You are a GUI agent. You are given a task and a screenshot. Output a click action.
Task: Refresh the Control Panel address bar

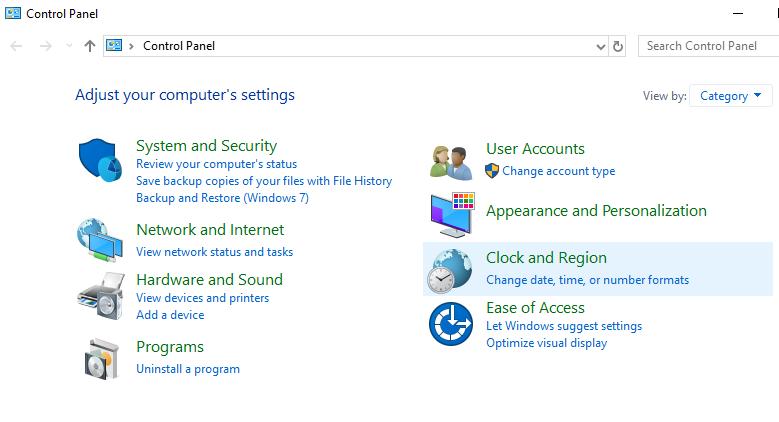(x=618, y=46)
